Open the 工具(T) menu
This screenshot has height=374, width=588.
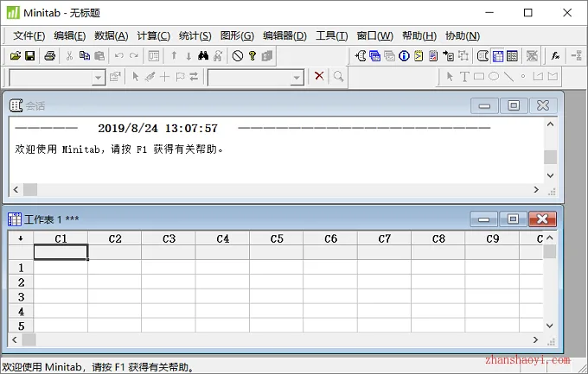click(x=331, y=36)
